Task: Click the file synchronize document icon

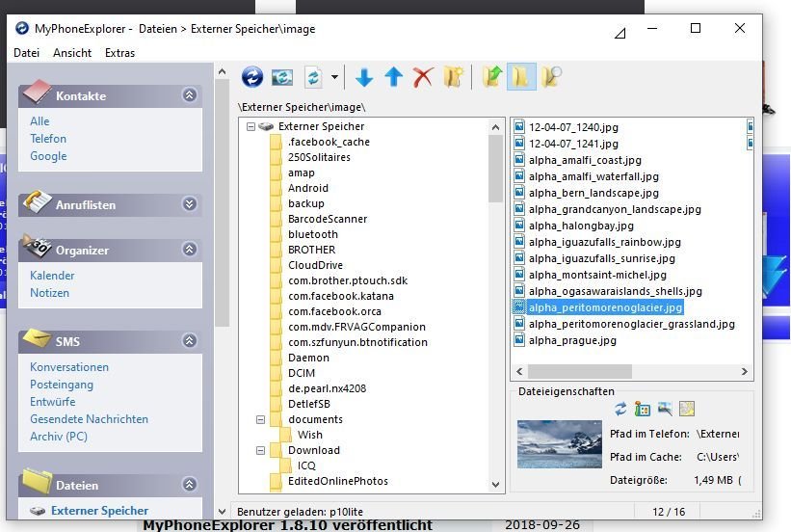Action: click(313, 77)
